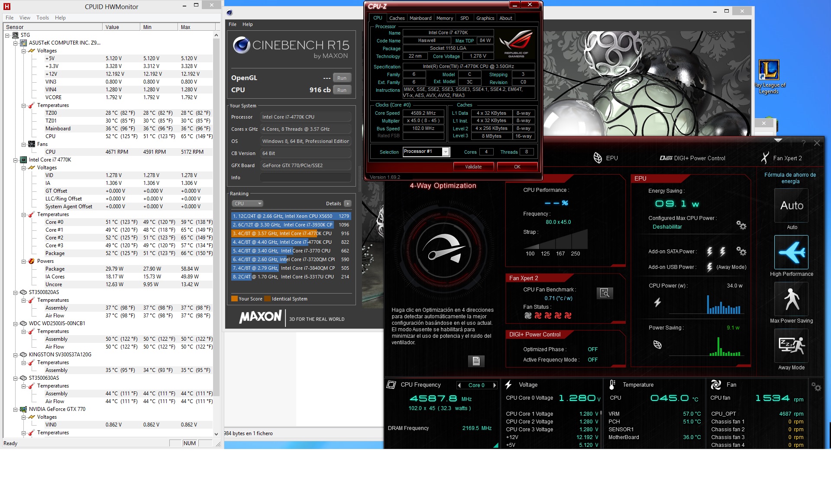Switch to the Mainboard tab in CPU-Z
831x504 pixels.
420,18
